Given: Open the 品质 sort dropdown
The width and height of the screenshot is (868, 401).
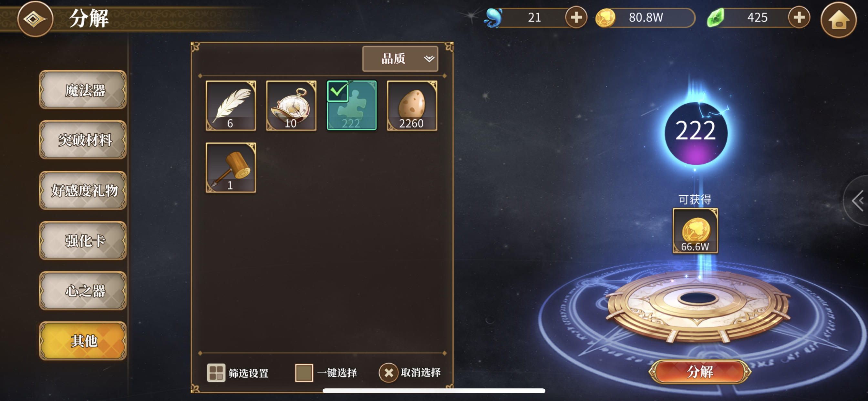Looking at the screenshot, I should pyautogui.click(x=400, y=59).
